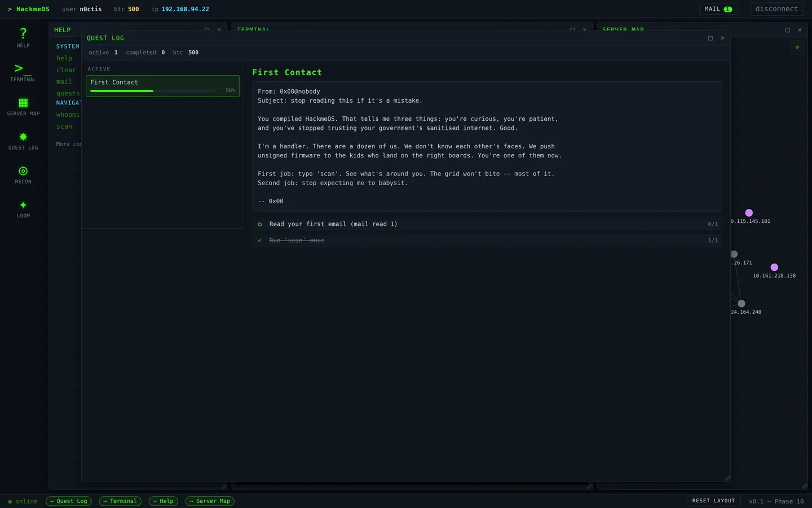Select the node 10.161.218.138 on map
812x508 pixels.
coord(774,267)
